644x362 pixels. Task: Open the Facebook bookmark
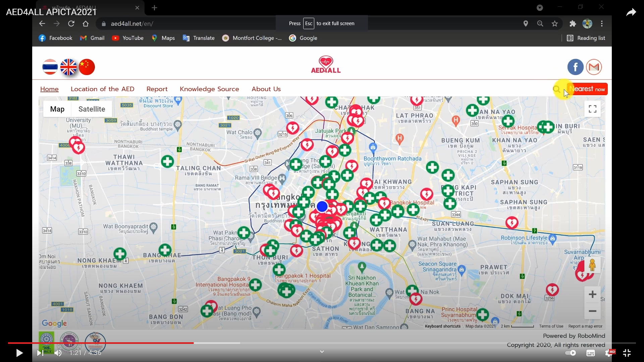coord(55,38)
